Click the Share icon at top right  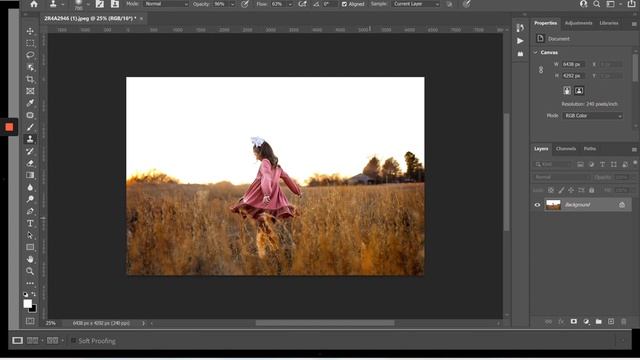[631, 4]
